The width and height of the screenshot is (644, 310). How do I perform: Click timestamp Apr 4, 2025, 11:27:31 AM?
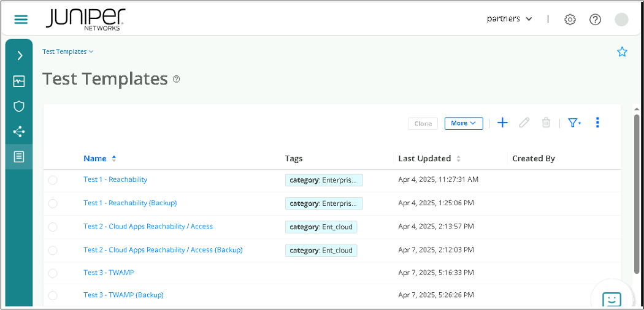click(439, 180)
